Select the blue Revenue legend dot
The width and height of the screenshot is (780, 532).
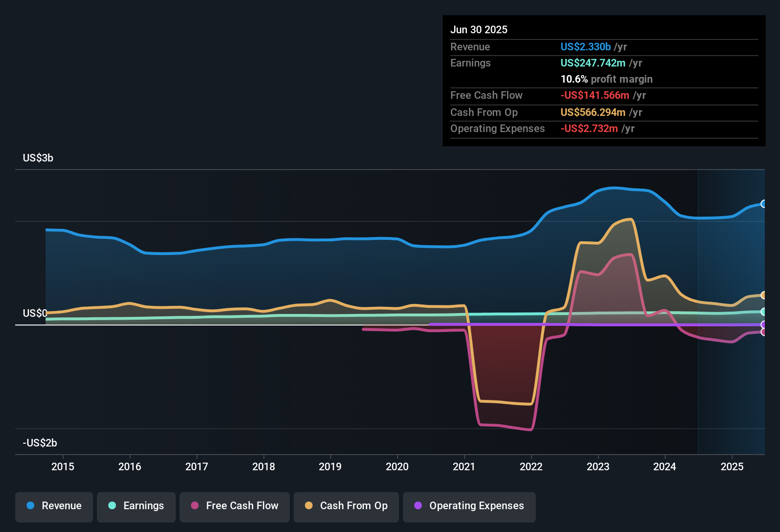point(30,506)
